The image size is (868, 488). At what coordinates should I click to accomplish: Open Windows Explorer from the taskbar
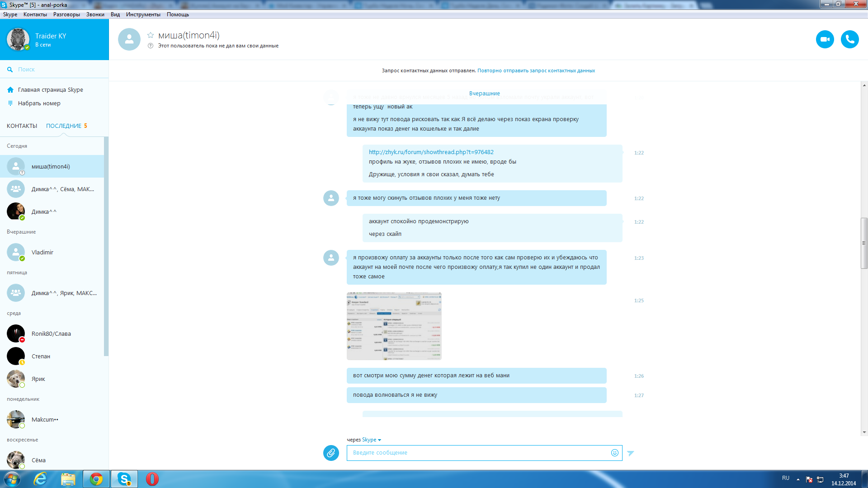[x=68, y=479]
